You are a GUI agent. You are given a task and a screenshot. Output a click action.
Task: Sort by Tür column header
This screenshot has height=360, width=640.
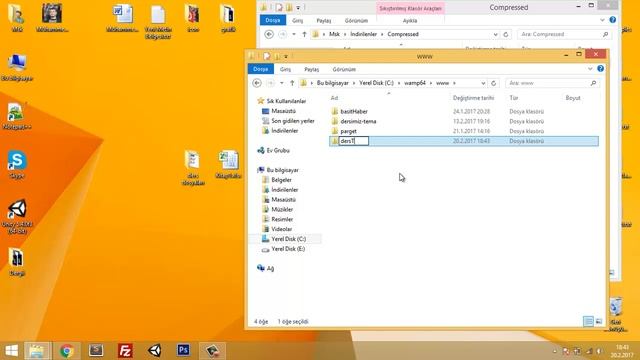pos(513,98)
